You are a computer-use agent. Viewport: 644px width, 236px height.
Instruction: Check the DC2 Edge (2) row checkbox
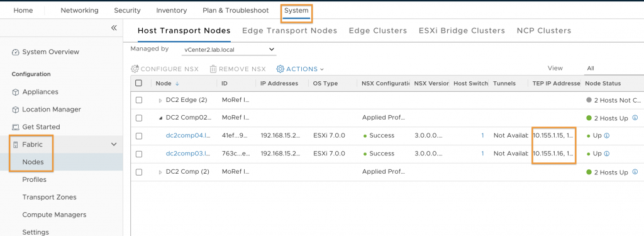point(139,100)
